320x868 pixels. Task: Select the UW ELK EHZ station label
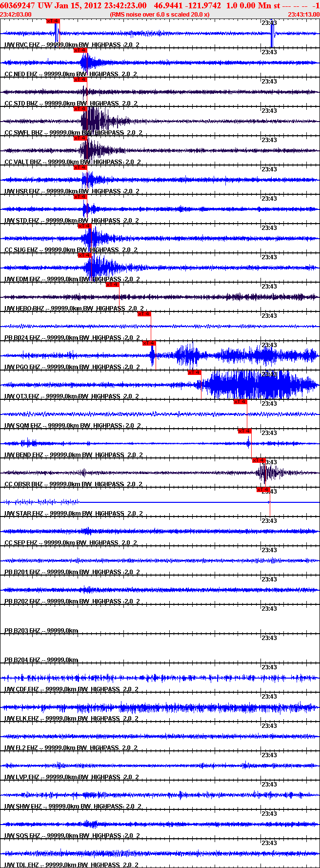point(71,718)
